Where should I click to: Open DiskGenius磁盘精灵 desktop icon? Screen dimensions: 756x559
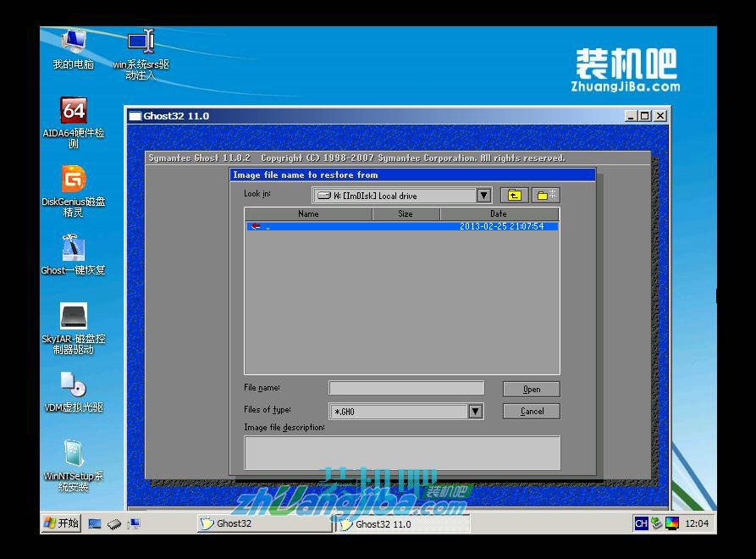tap(74, 180)
